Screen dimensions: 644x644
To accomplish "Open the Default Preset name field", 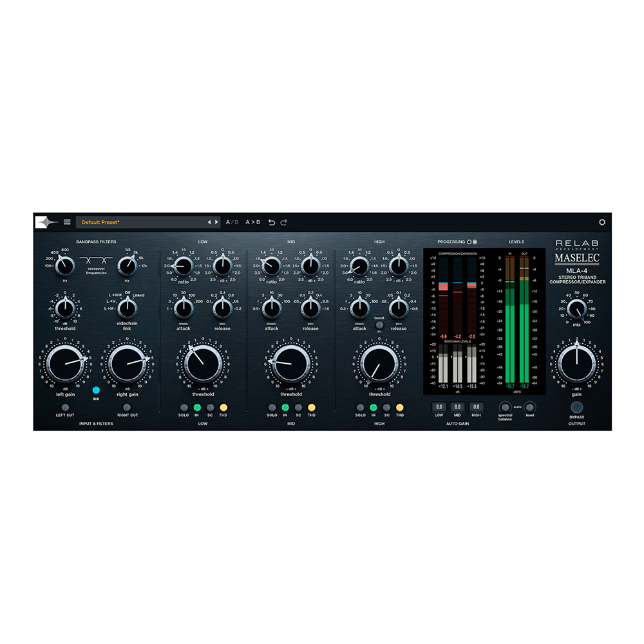I will (138, 222).
